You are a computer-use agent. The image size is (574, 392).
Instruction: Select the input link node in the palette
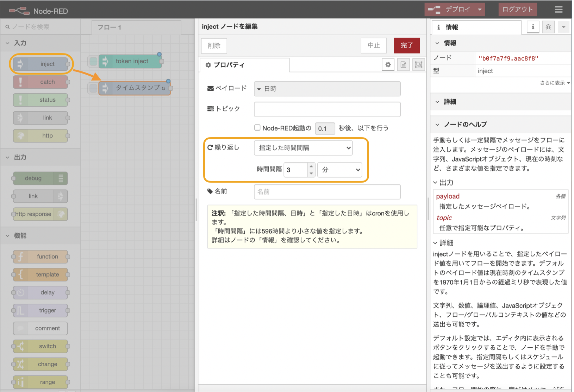point(40,118)
